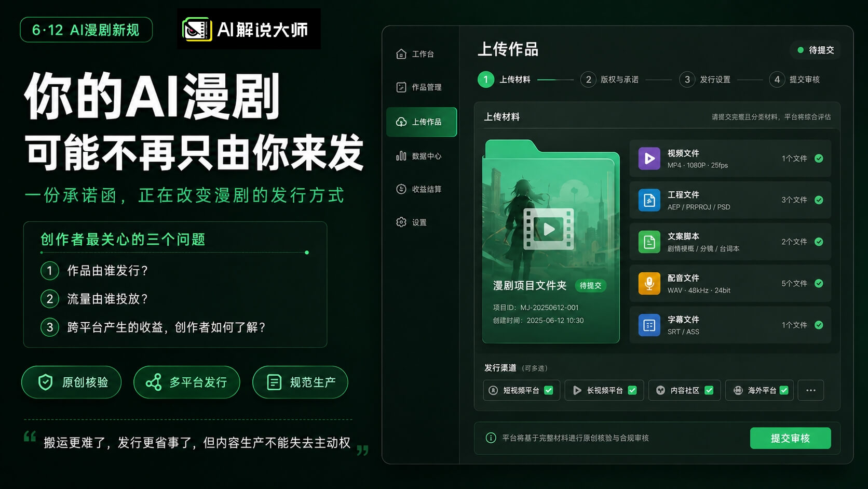Open the 收益结算 sidebar icon

coord(401,189)
